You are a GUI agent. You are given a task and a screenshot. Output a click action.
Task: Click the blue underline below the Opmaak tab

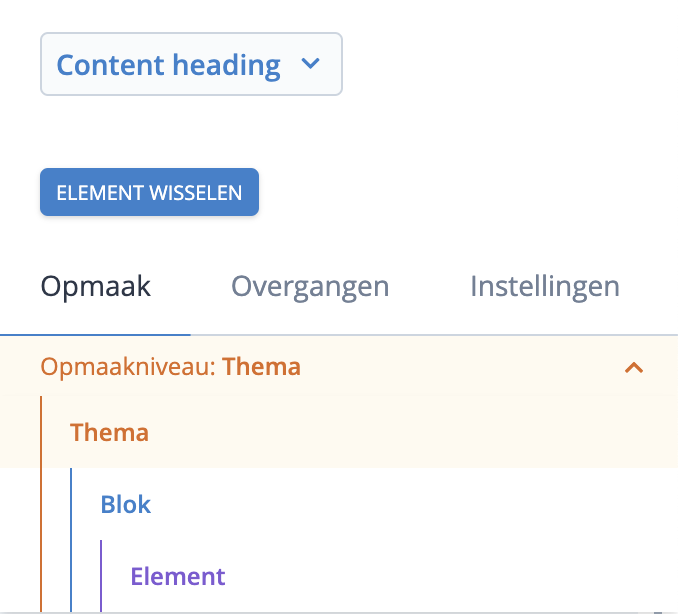pos(96,333)
